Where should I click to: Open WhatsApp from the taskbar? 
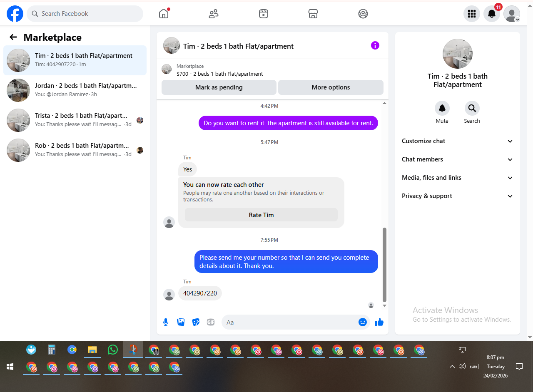[112, 350]
